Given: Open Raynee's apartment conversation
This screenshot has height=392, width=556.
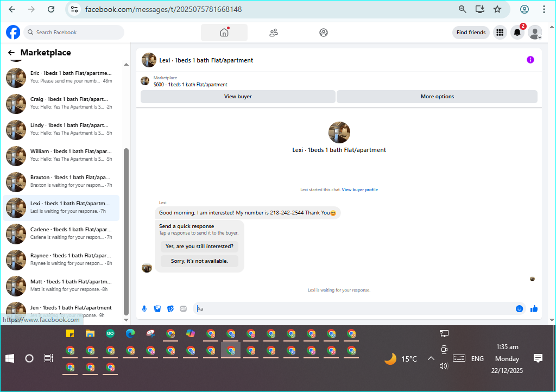Looking at the screenshot, I should coord(61,260).
